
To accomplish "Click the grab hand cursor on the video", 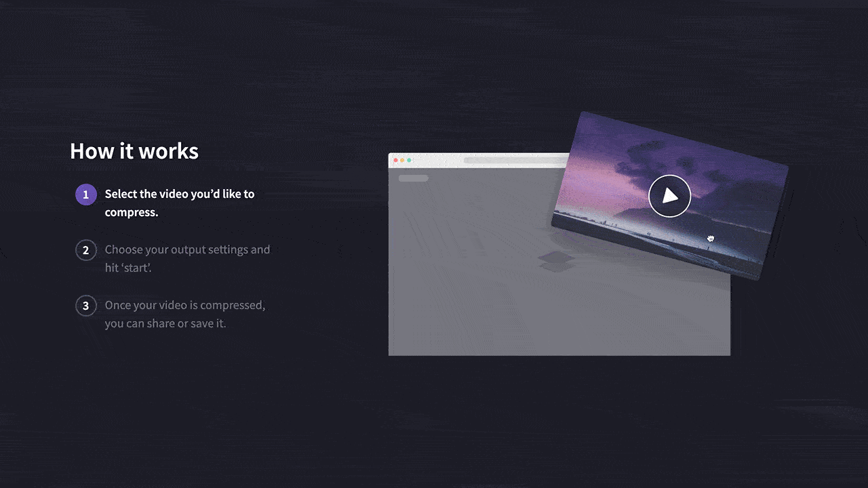I will click(711, 238).
